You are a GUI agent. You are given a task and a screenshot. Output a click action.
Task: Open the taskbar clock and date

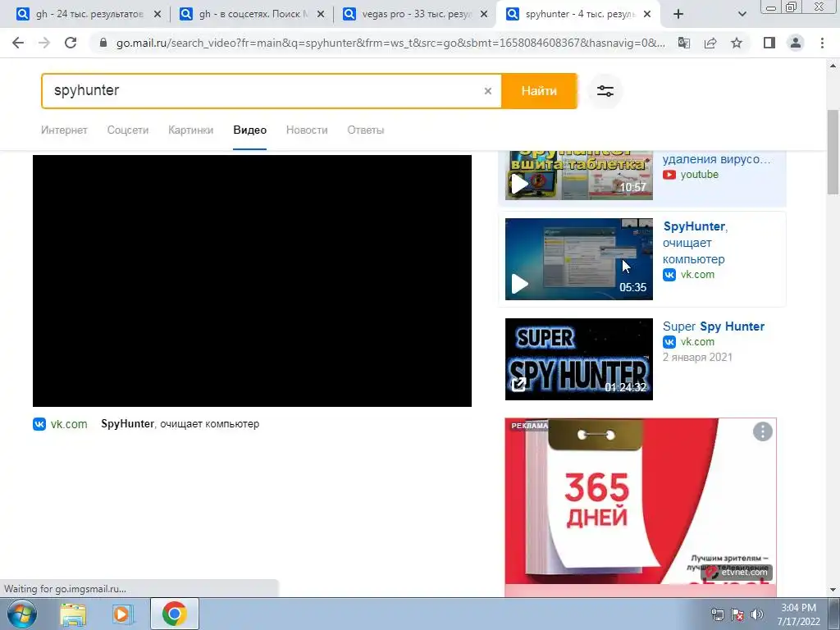pos(799,614)
